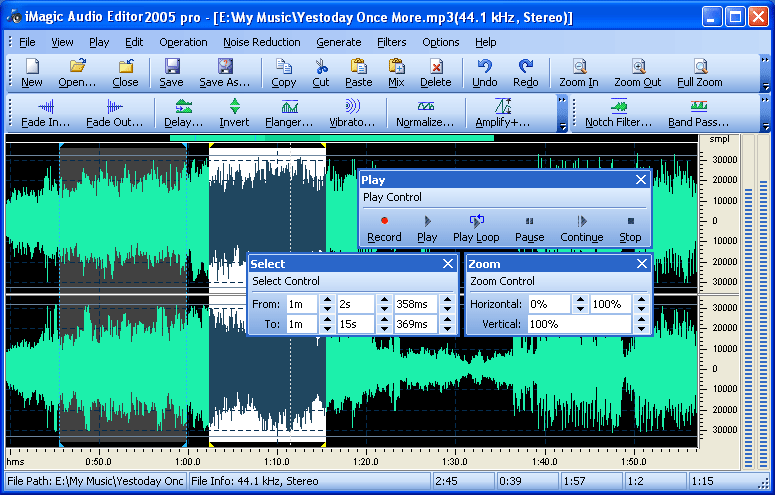Click the Paste toolbar icon
Screen dimensions: 775x495
359,73
